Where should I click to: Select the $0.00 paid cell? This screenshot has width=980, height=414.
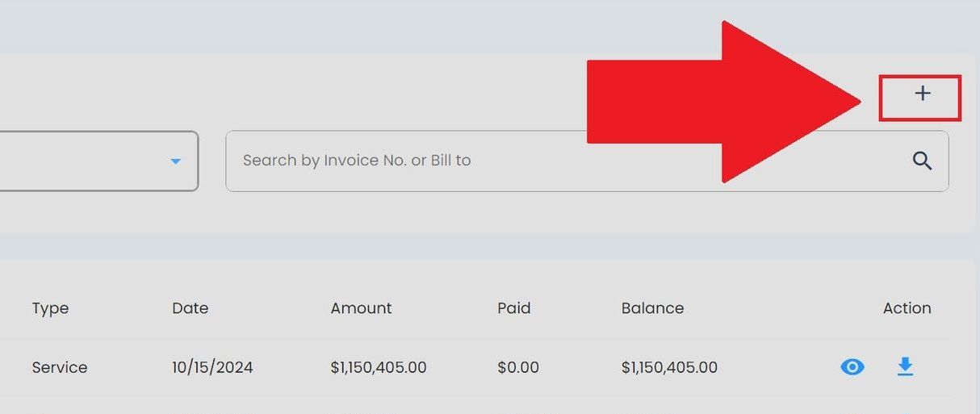tap(518, 367)
